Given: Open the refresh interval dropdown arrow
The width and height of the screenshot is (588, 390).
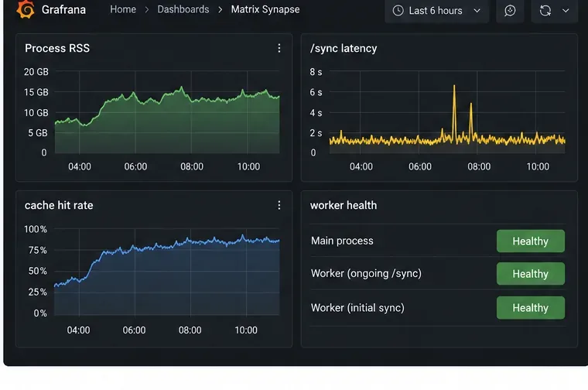Looking at the screenshot, I should click(x=566, y=11).
